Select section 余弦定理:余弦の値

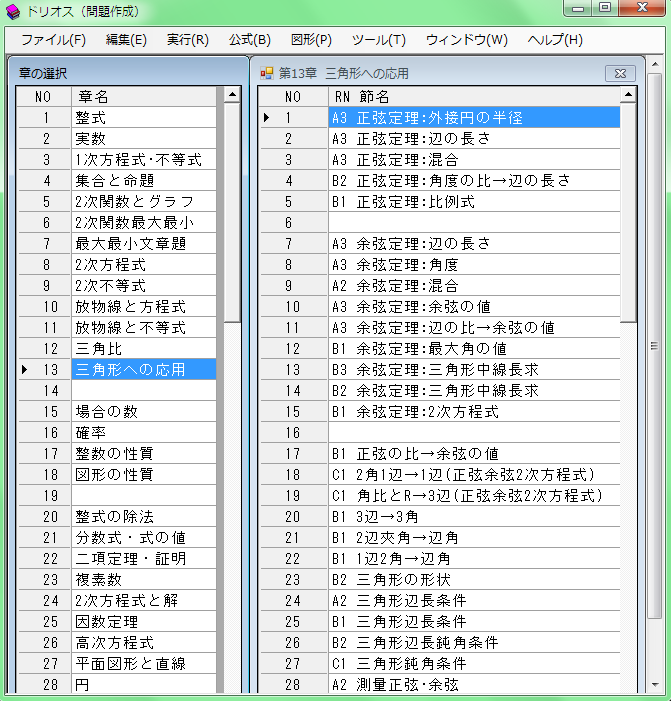click(474, 307)
